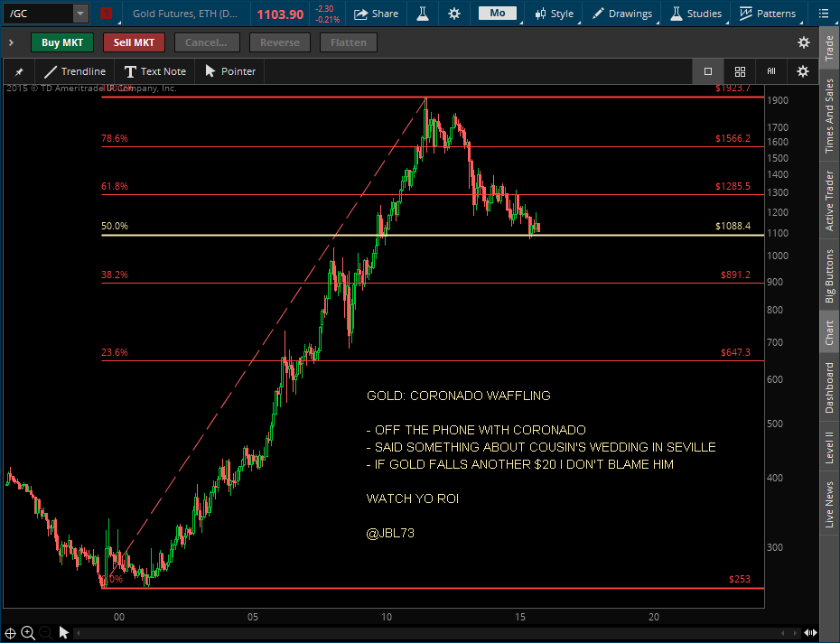
Task: Click the Flatten button
Action: click(349, 42)
